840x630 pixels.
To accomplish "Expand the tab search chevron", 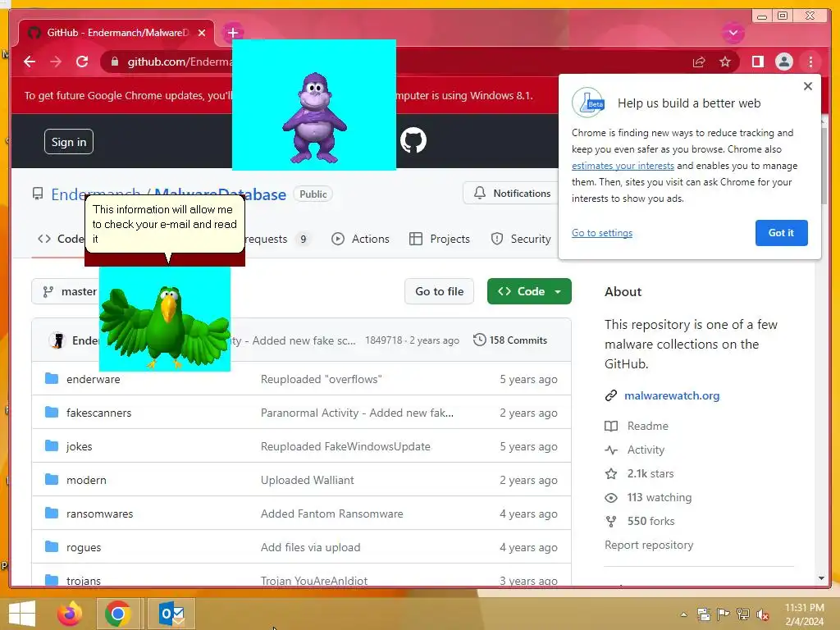I will pos(733,33).
